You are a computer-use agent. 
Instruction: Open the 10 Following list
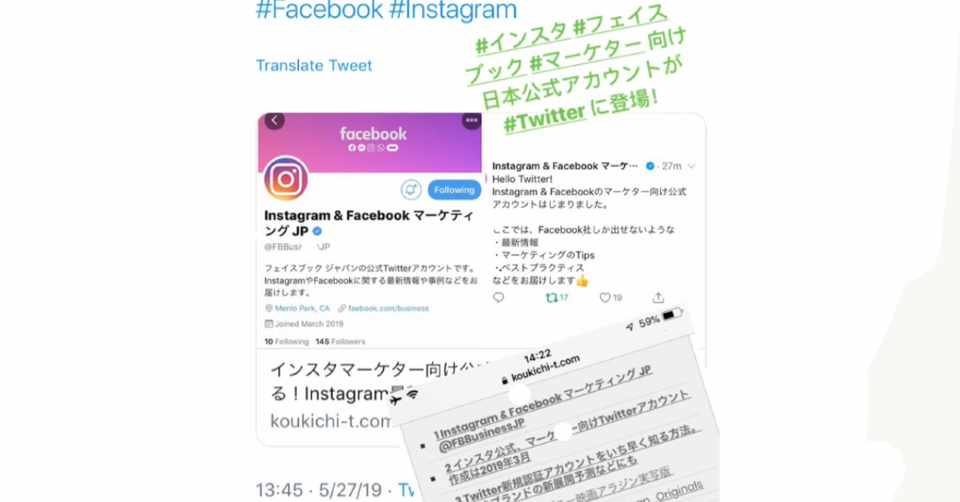click(287, 341)
